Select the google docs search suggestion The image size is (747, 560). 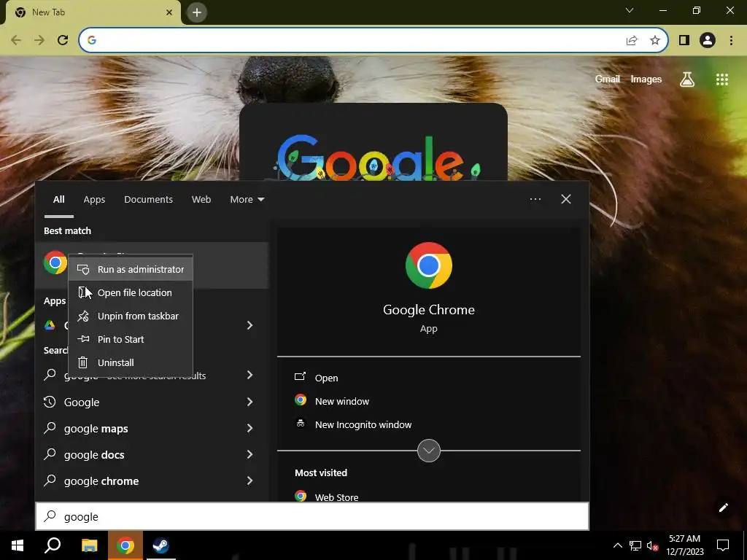click(x=152, y=454)
